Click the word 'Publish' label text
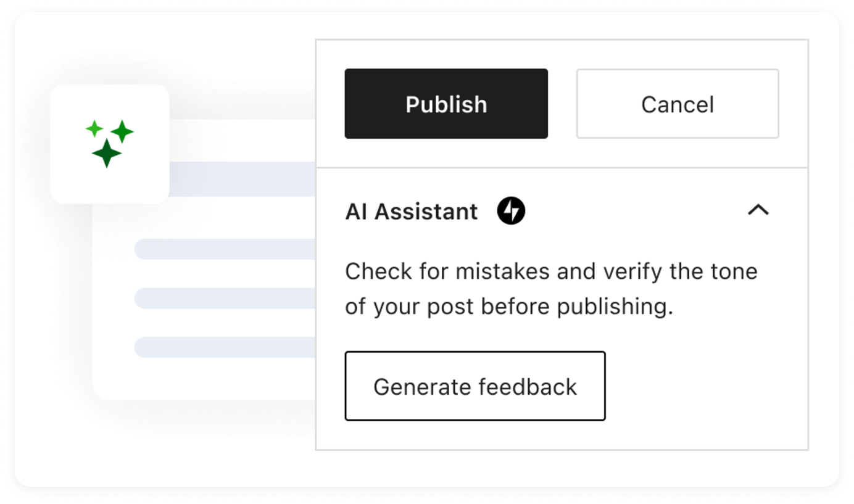 point(446,104)
